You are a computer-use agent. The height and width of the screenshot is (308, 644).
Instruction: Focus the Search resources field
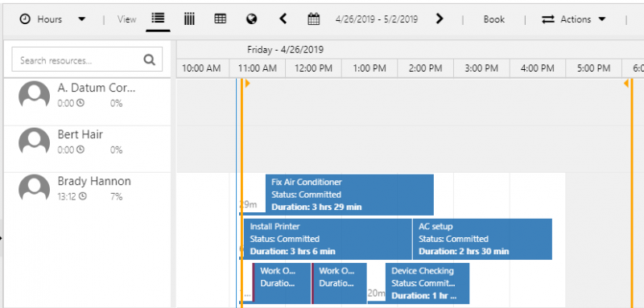(x=87, y=60)
